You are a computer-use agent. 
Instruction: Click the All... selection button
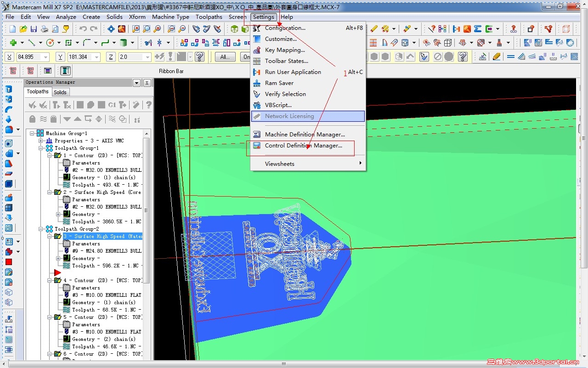(225, 57)
